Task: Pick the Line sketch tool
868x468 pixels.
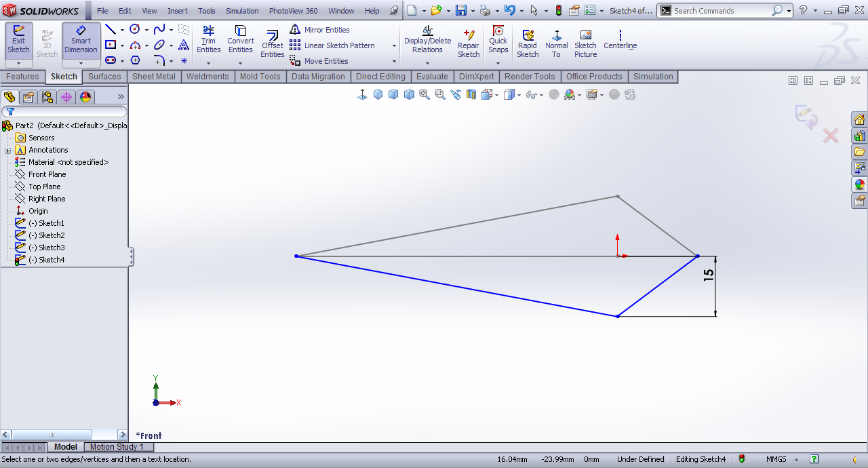Action: click(x=110, y=30)
